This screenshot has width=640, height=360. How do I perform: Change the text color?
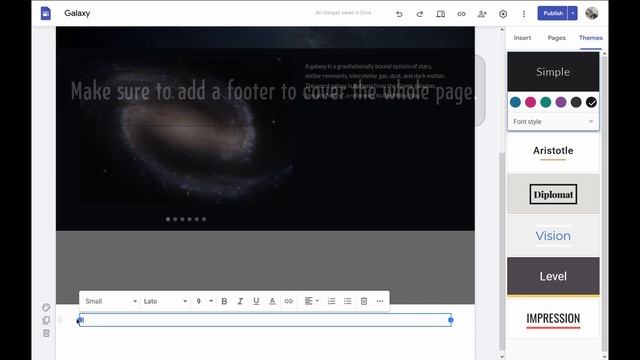272,301
